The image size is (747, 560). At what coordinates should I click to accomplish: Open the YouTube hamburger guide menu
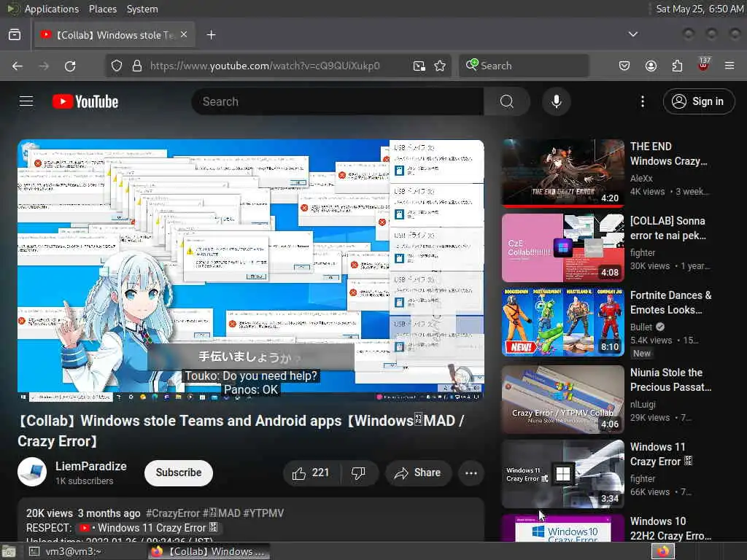(26, 101)
